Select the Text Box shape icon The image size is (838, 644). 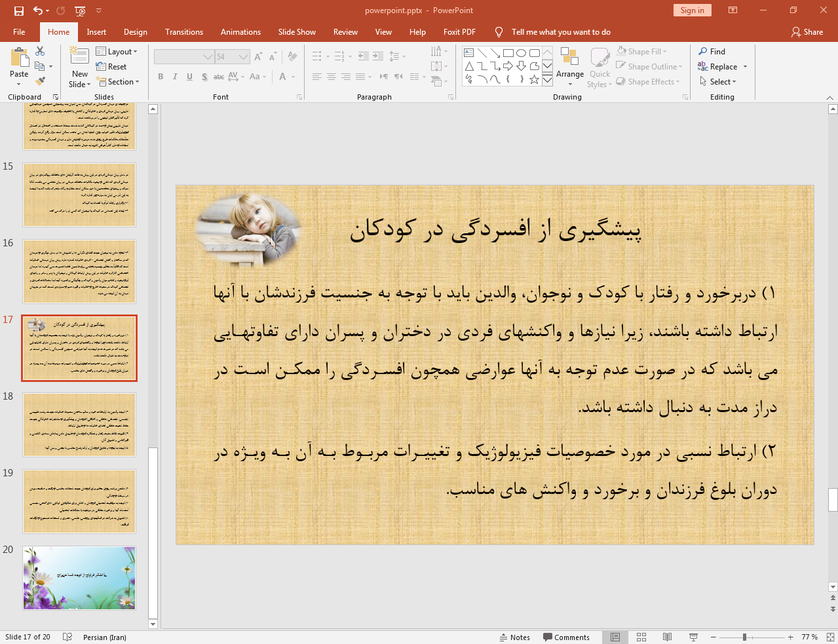(469, 53)
